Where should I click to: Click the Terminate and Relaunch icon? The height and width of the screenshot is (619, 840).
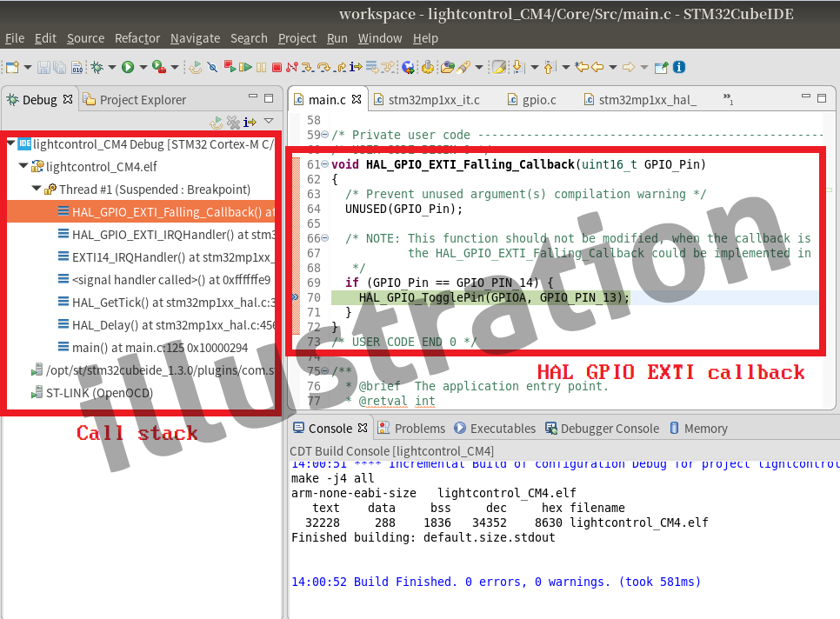(x=230, y=67)
